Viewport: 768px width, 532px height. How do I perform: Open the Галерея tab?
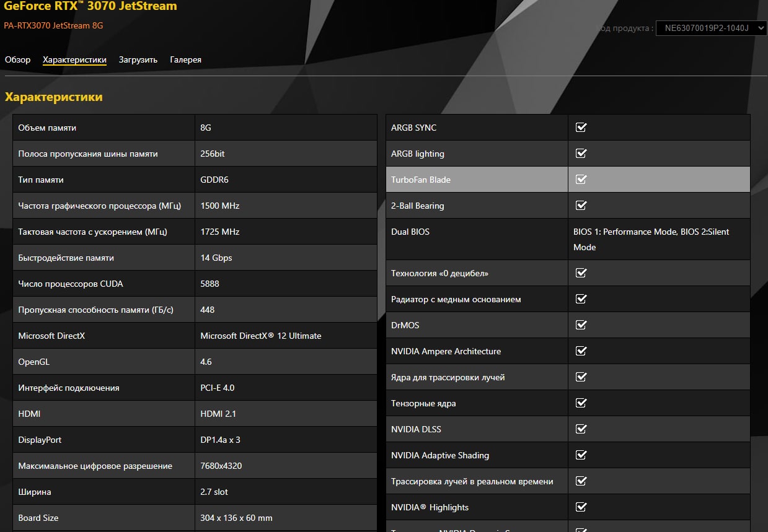185,59
